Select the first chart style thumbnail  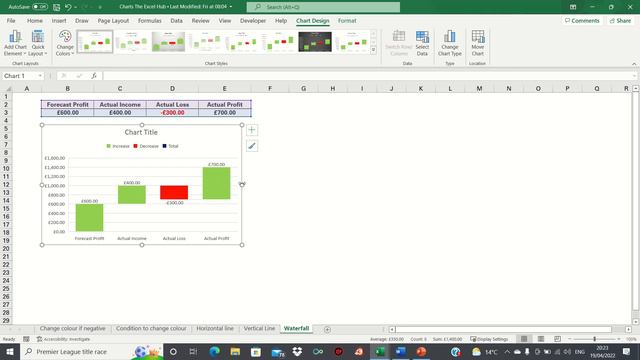pyautogui.click(x=95, y=42)
